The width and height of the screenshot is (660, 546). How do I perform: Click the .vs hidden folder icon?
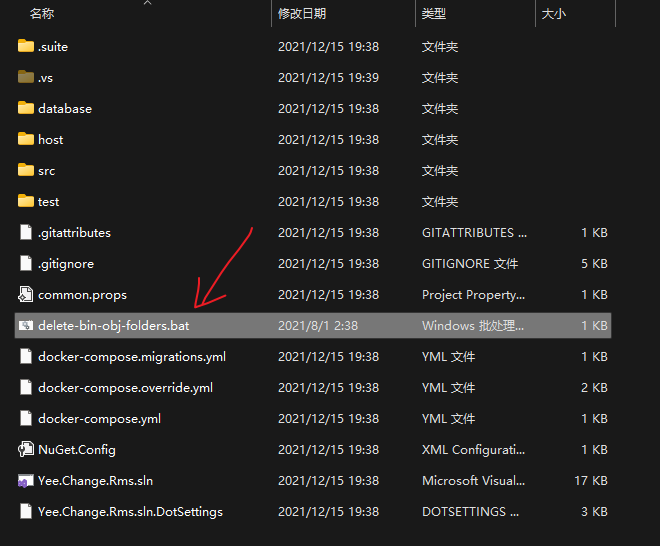click(x=26, y=77)
